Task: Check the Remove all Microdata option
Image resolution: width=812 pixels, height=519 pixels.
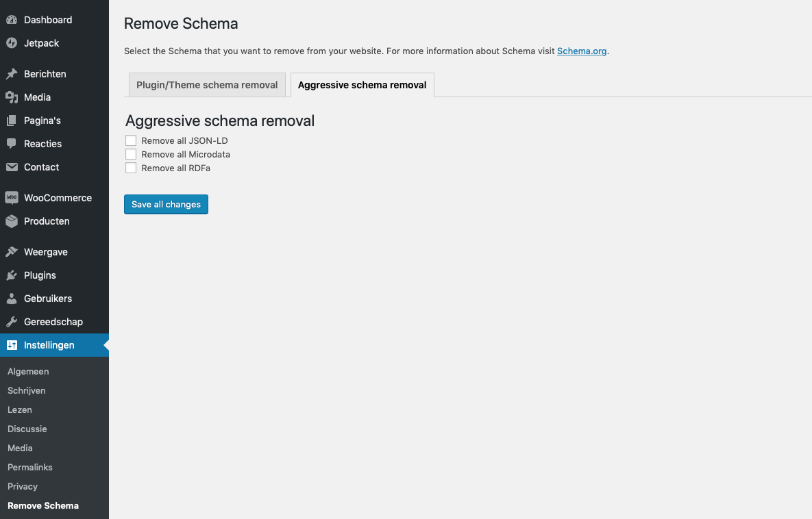Action: [131, 154]
